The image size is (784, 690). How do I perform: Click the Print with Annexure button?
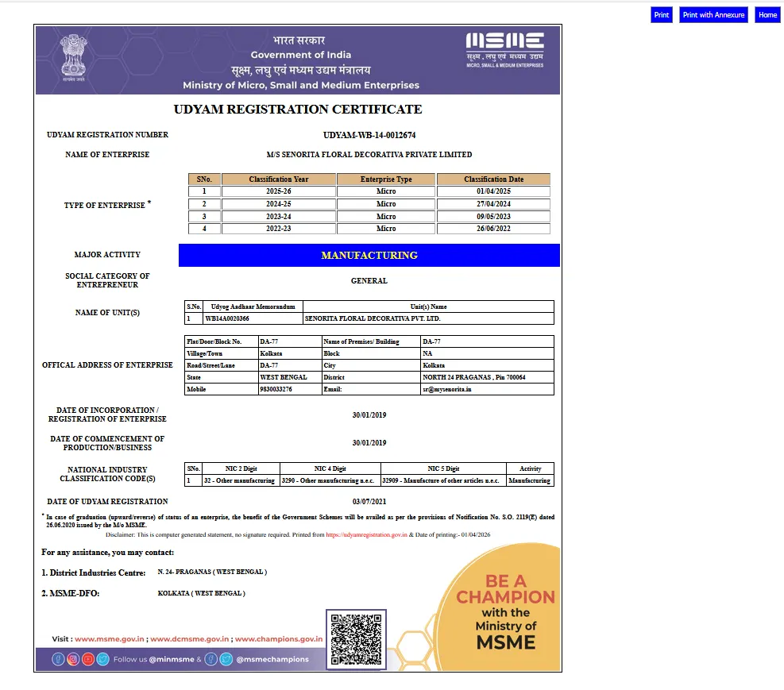coord(713,15)
